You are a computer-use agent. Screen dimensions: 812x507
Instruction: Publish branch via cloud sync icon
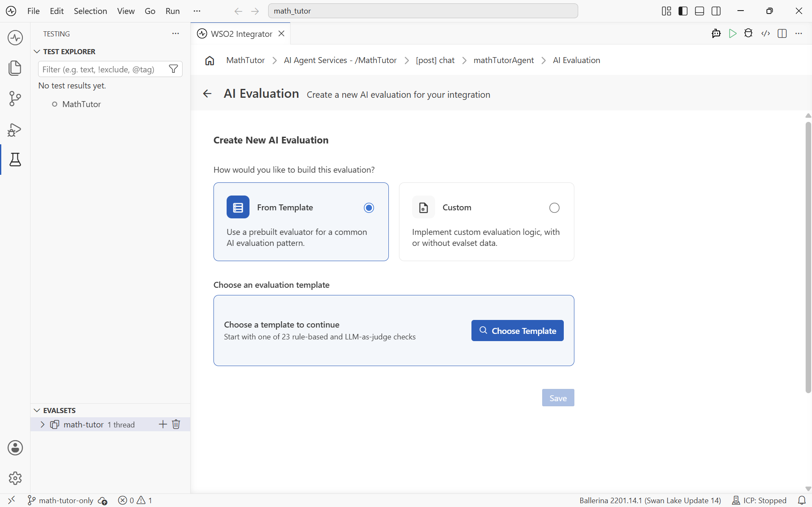tap(103, 501)
